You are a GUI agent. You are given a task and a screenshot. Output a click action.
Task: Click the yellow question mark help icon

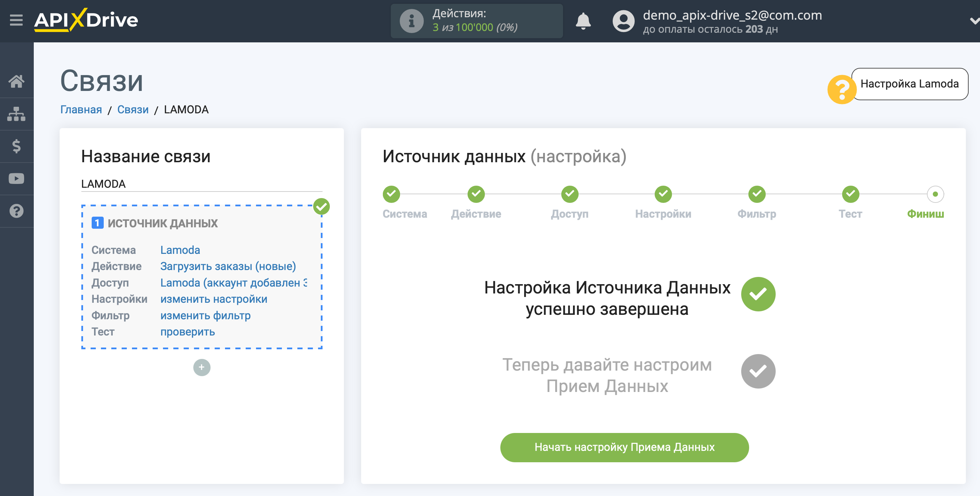click(x=842, y=90)
